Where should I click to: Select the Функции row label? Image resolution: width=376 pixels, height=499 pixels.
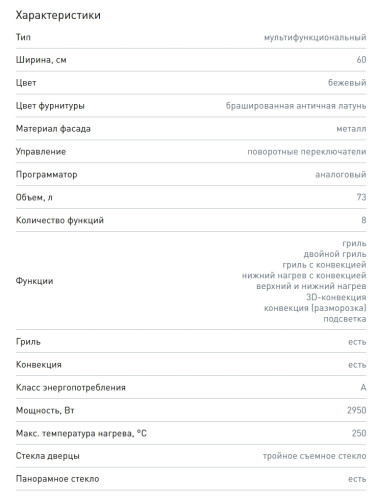pos(34,281)
